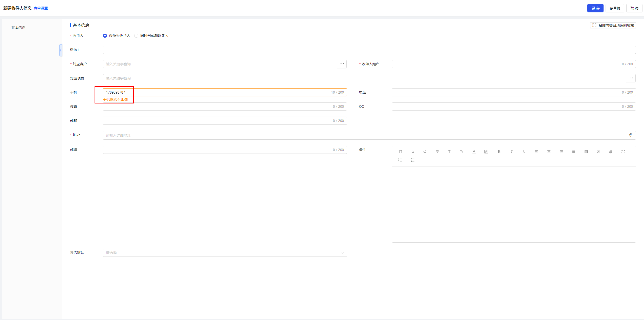This screenshot has width=644, height=320.
Task: Apply italic formatting in remarks toolbar
Action: (512, 152)
